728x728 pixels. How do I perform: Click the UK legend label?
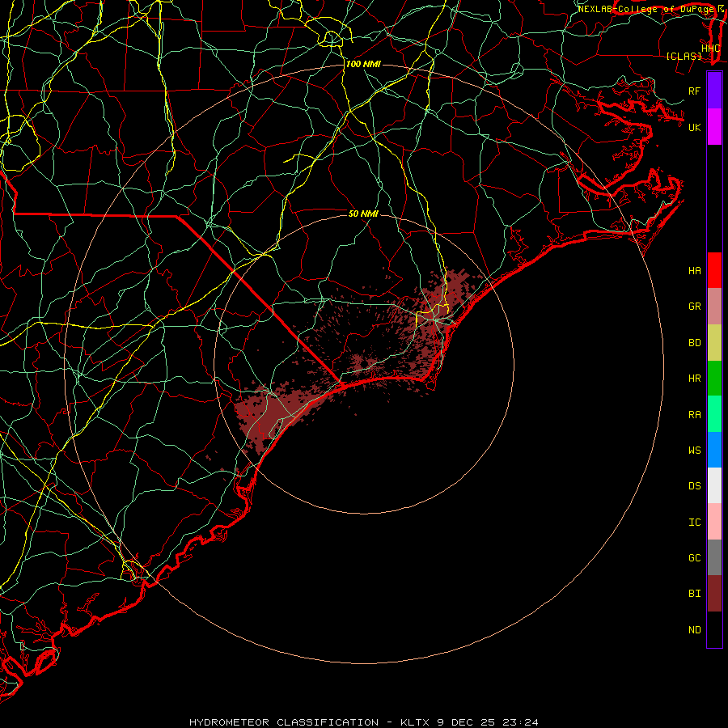(x=694, y=127)
